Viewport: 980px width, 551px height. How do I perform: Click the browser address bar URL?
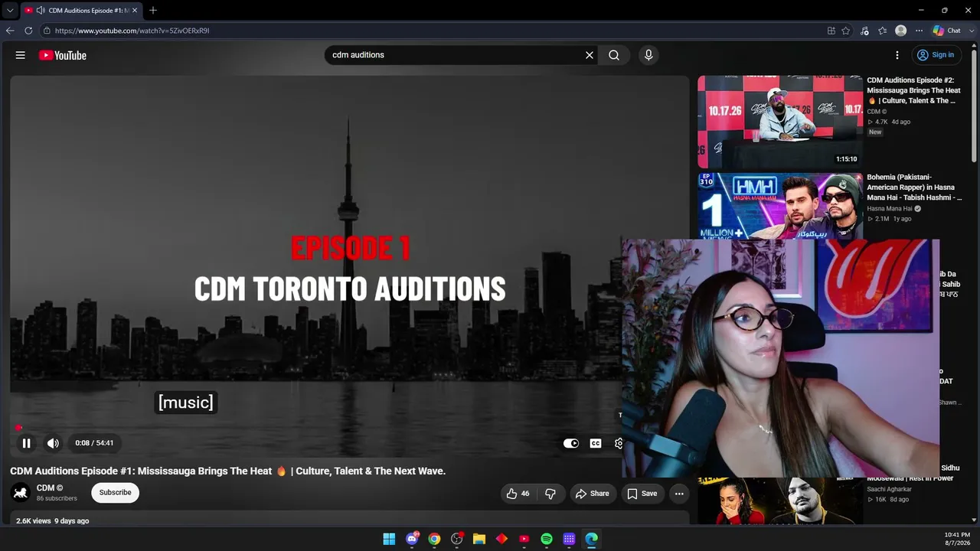pyautogui.click(x=132, y=31)
